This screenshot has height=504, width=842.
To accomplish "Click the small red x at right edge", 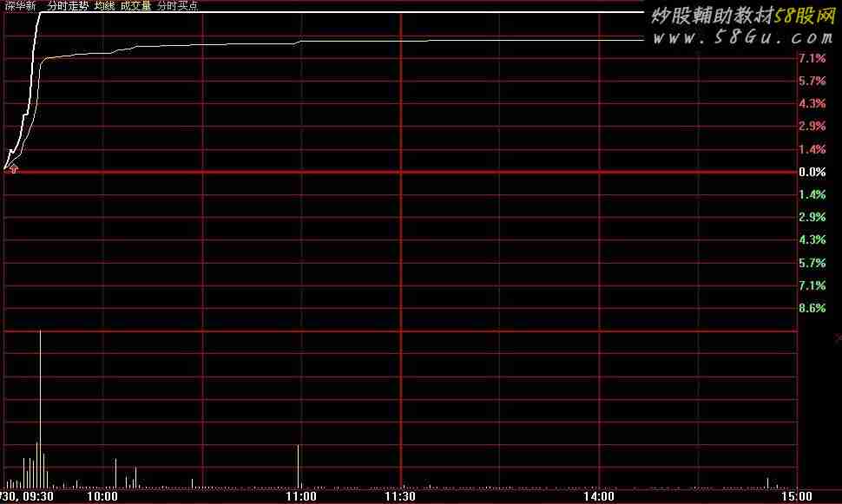I will 839,338.
